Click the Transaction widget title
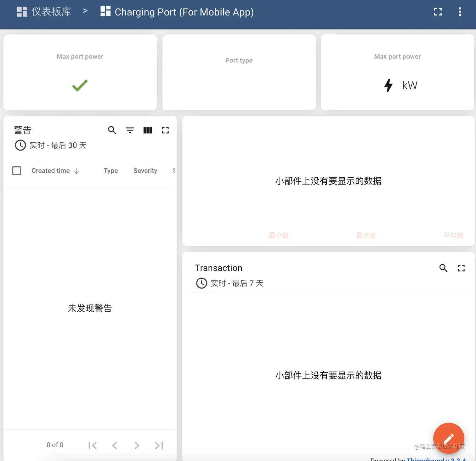This screenshot has width=476, height=461. point(219,268)
